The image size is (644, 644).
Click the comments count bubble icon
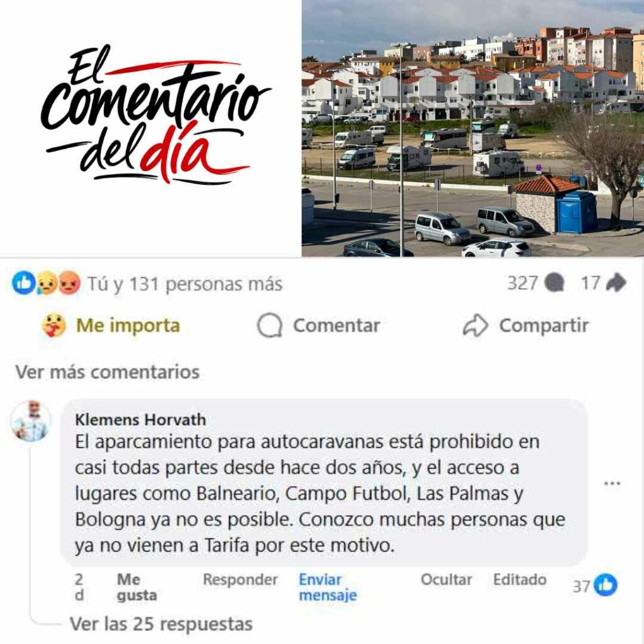pos(555,283)
